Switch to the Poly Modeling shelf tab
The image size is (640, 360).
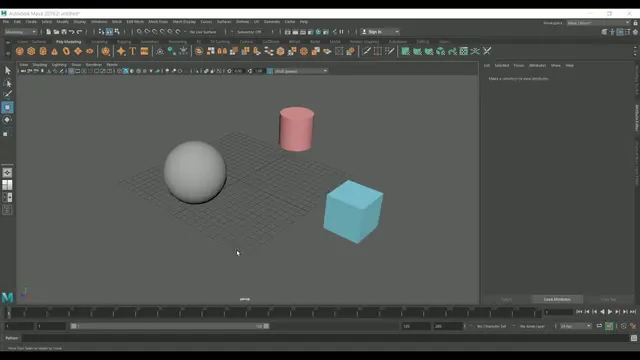pos(69,42)
